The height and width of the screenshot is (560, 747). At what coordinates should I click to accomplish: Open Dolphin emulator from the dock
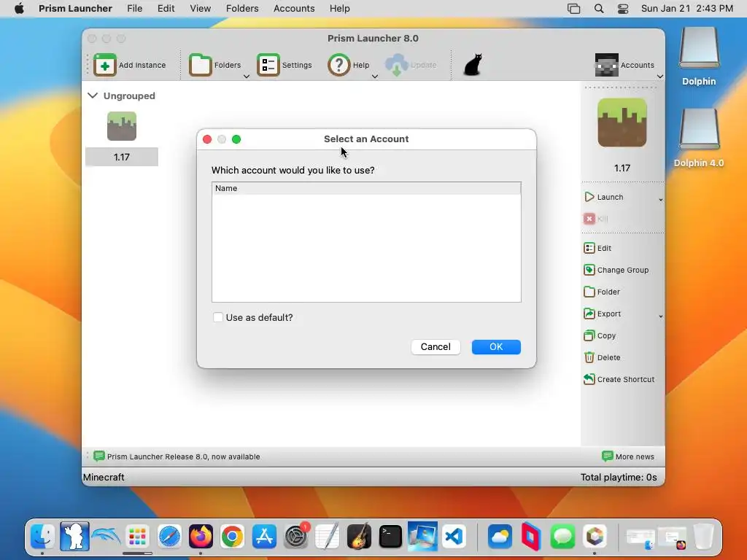pos(106,537)
